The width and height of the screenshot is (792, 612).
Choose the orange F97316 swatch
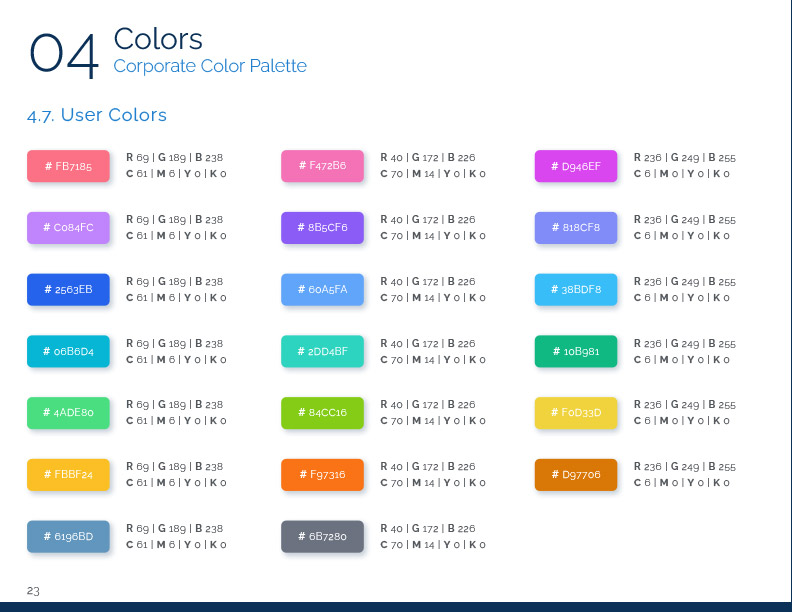point(322,475)
